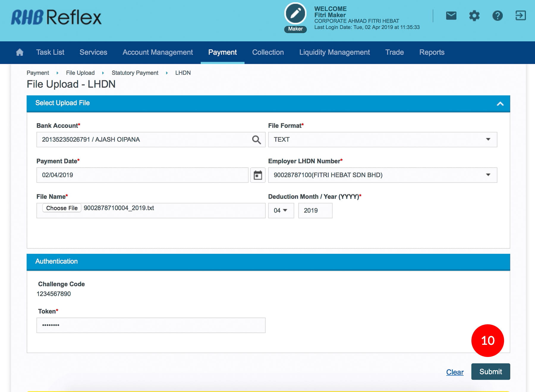Open the Task List menu item

pos(50,52)
